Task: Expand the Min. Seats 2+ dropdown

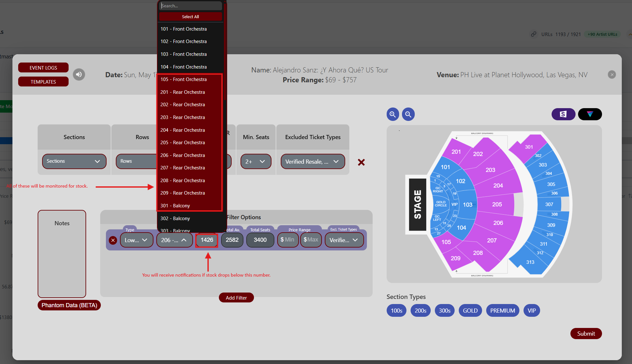Action: click(256, 162)
